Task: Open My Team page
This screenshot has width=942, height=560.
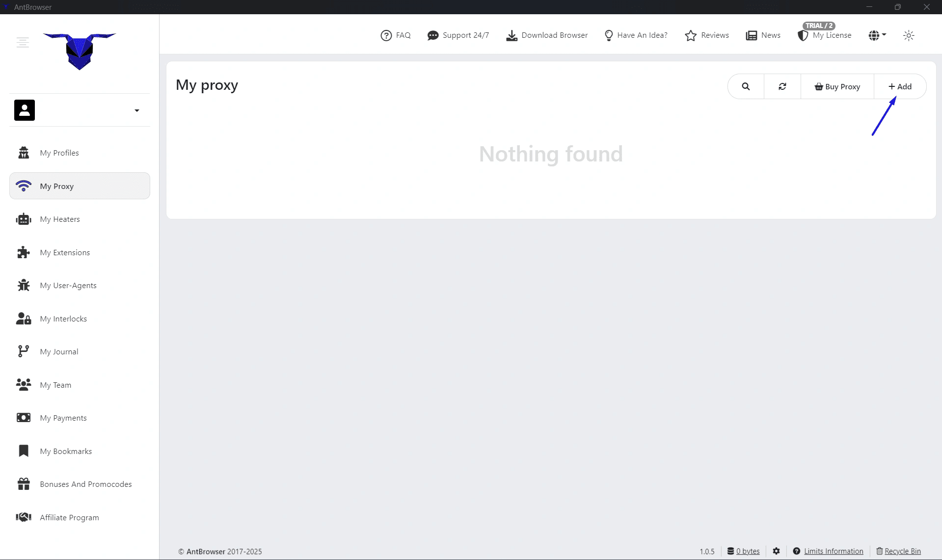Action: 80,385
